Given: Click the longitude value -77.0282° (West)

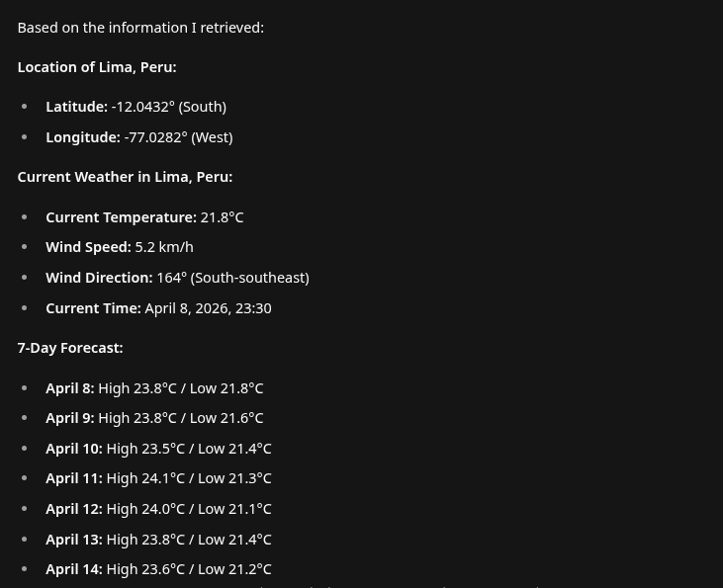Looking at the screenshot, I should (178, 137).
